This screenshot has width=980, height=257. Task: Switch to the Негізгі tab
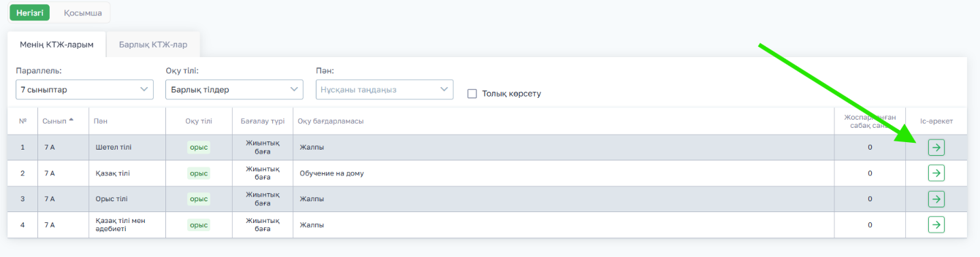29,13
